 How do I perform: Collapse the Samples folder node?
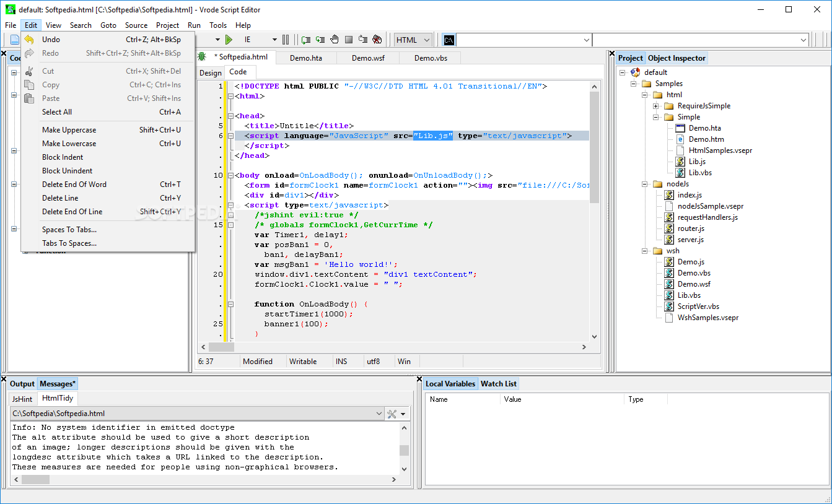click(633, 84)
